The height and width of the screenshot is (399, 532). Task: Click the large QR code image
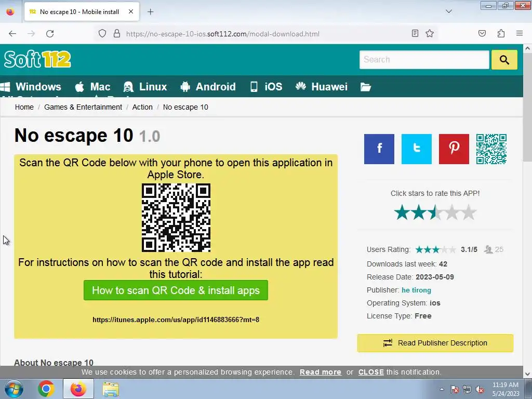point(176,218)
